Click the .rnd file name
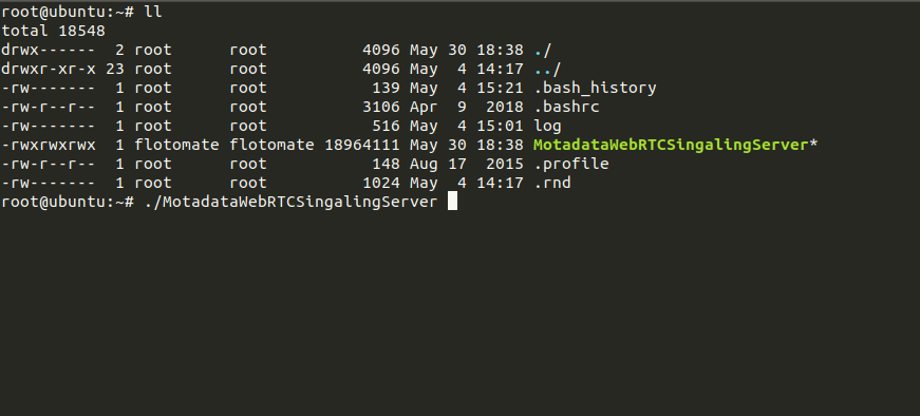Image resolution: width=921 pixels, height=416 pixels. pos(552,183)
